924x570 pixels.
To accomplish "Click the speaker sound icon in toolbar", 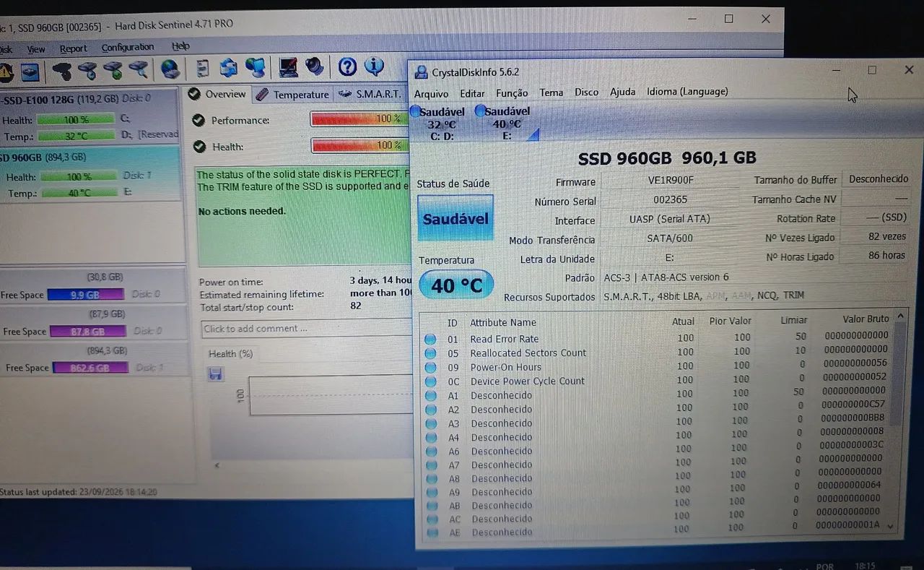I will coord(314,67).
